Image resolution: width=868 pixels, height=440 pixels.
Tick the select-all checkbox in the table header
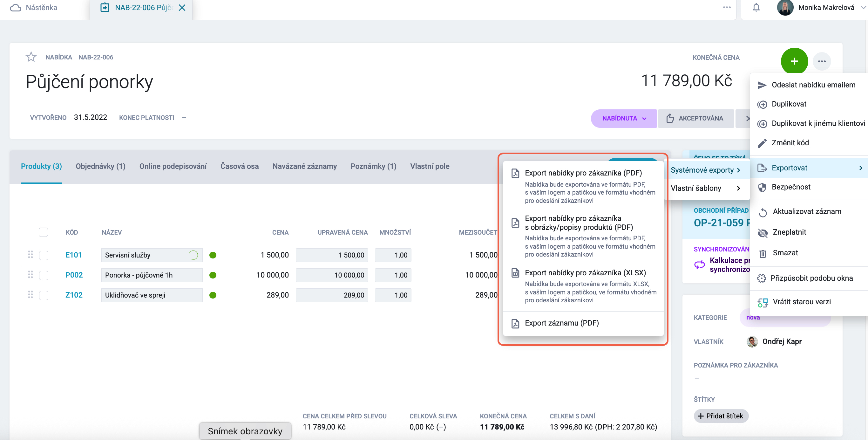(x=44, y=232)
